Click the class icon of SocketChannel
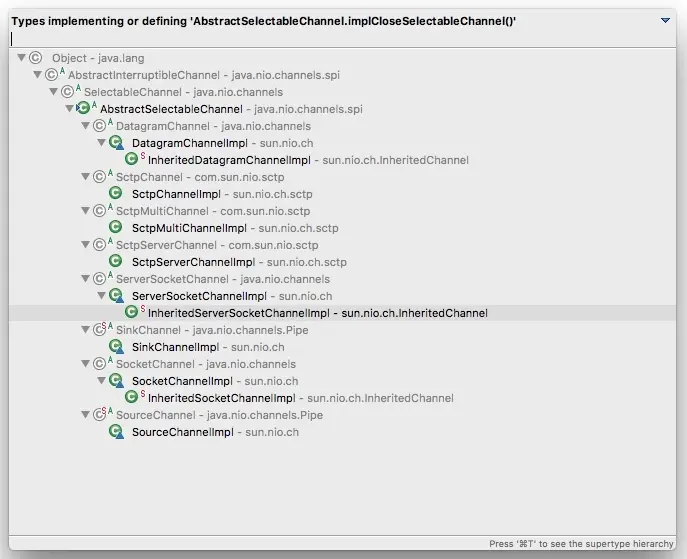The width and height of the screenshot is (687, 559). (x=100, y=364)
